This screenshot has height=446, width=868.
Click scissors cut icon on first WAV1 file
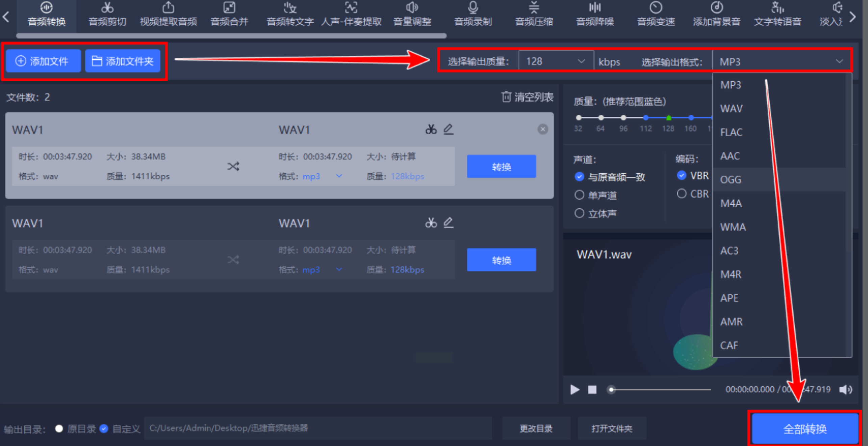pos(431,129)
